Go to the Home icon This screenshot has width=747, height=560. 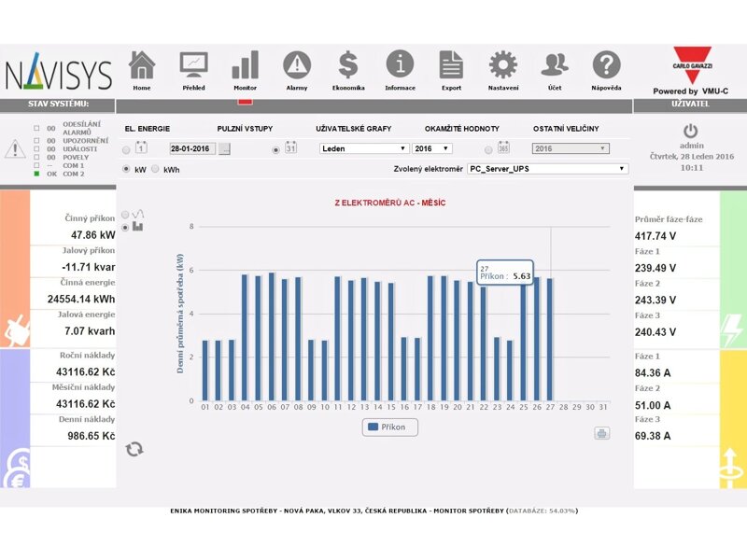pyautogui.click(x=142, y=66)
